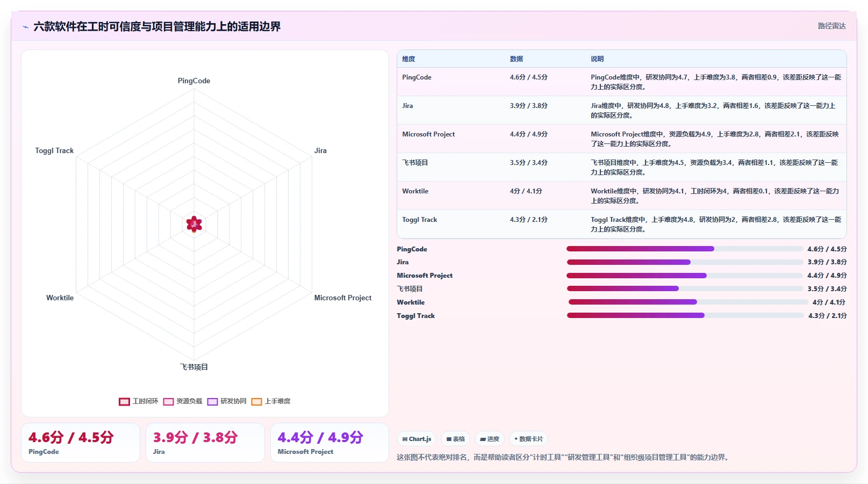This screenshot has height=484, width=868.
Task: Click the 数据卡片 chip
Action: click(x=528, y=439)
